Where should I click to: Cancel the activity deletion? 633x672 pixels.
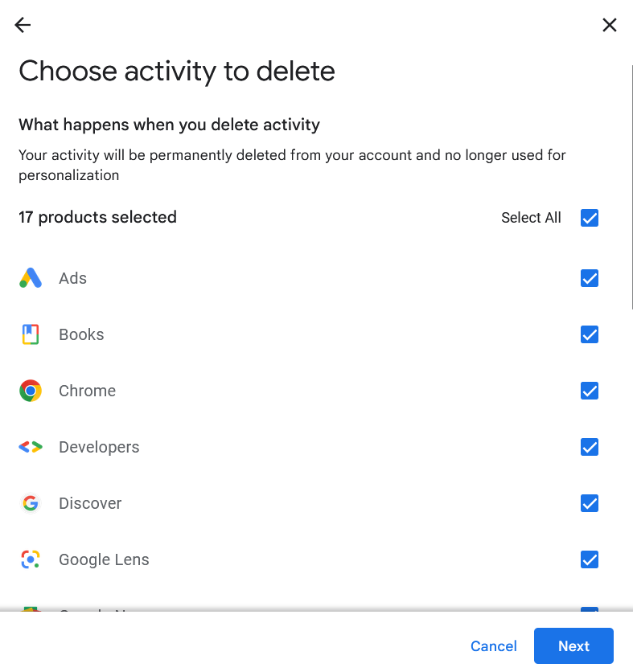pos(493,646)
